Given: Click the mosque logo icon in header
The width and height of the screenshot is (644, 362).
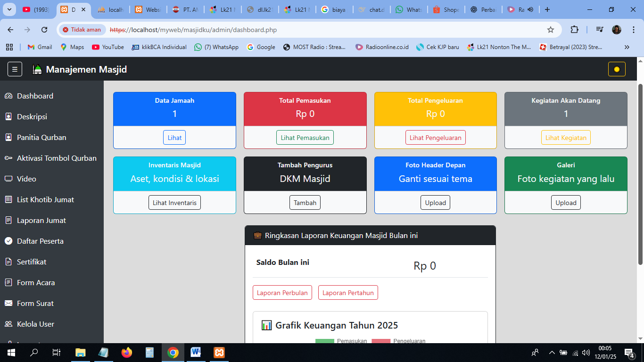Looking at the screenshot, I should point(37,70).
